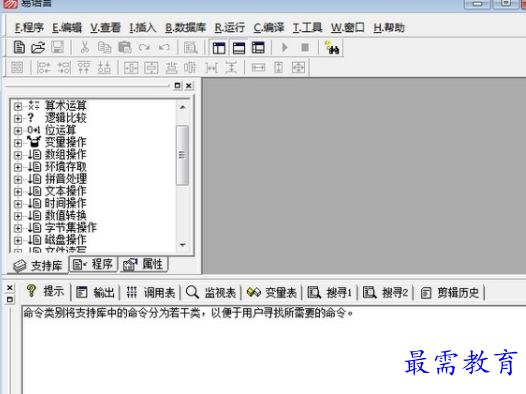
Task: Switch to the 搜寻2 tab
Action: click(x=385, y=292)
